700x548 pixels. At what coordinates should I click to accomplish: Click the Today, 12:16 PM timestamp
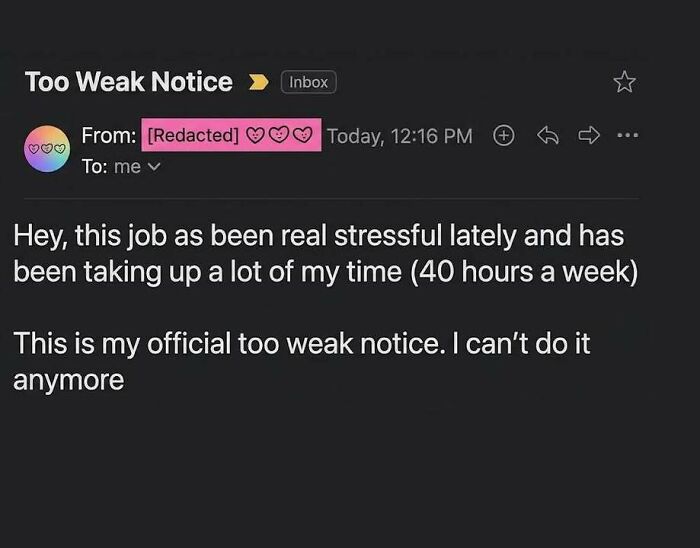[400, 136]
